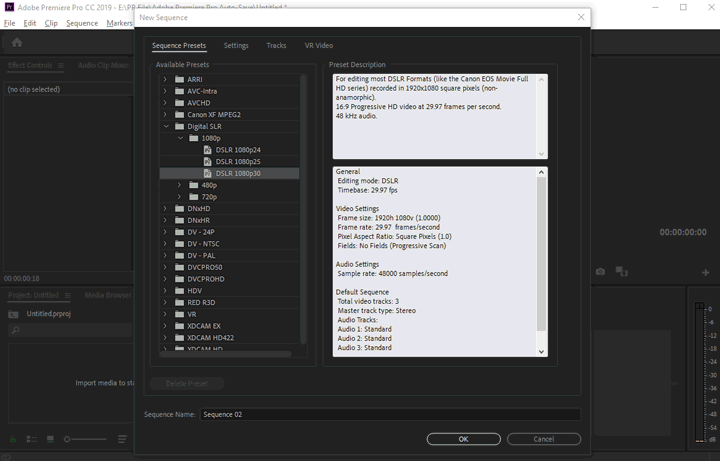This screenshot has height=461, width=720.
Task: Switch to the Tracks tab
Action: [x=276, y=45]
